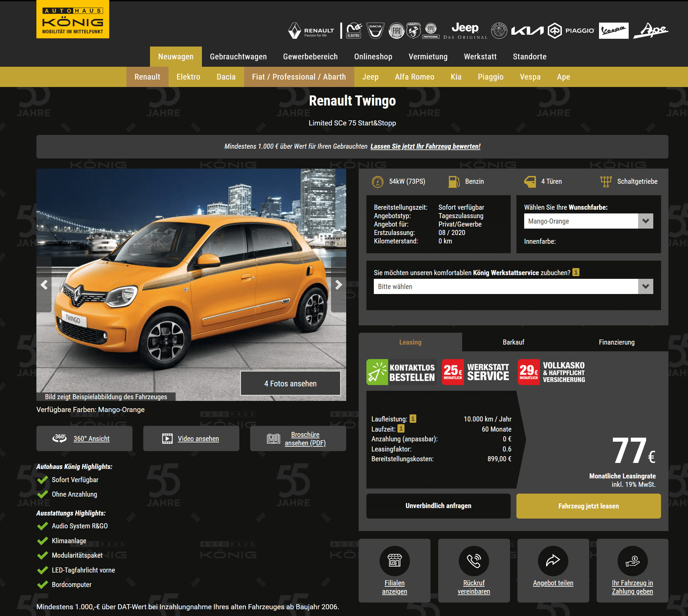This screenshot has height=616, width=688.
Task: Click info icon beside Laufzeit
Action: point(401,429)
